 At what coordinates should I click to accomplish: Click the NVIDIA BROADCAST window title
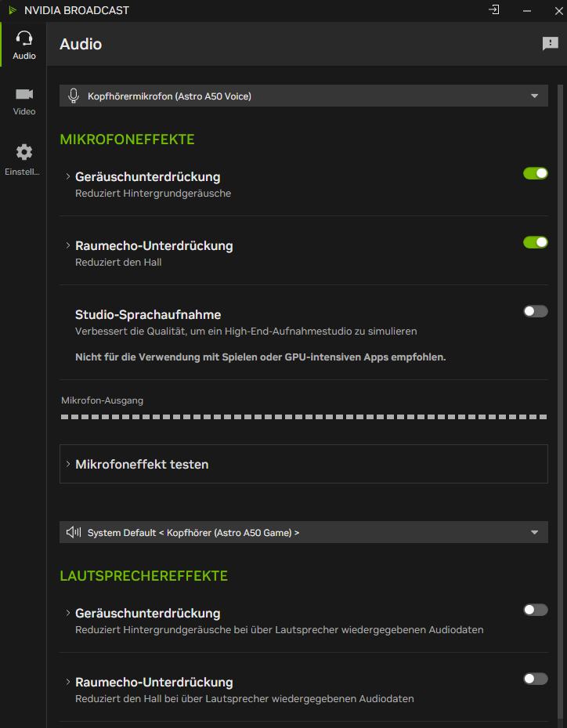[77, 10]
